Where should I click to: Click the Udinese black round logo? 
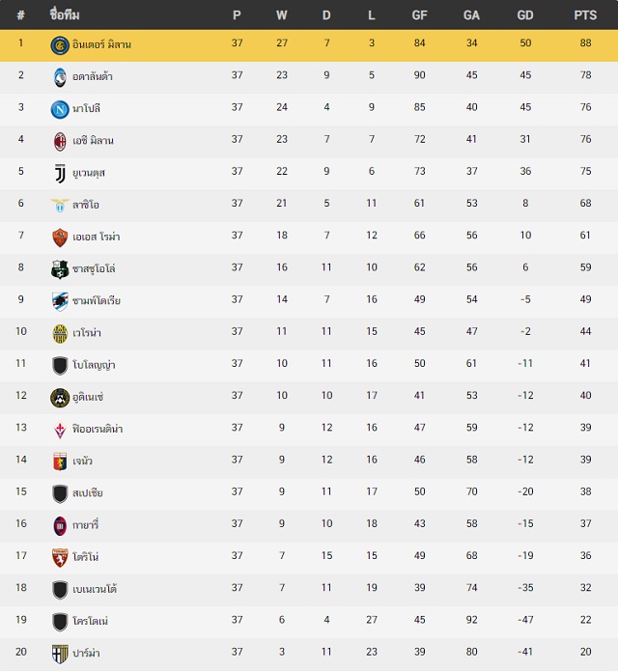click(60, 398)
